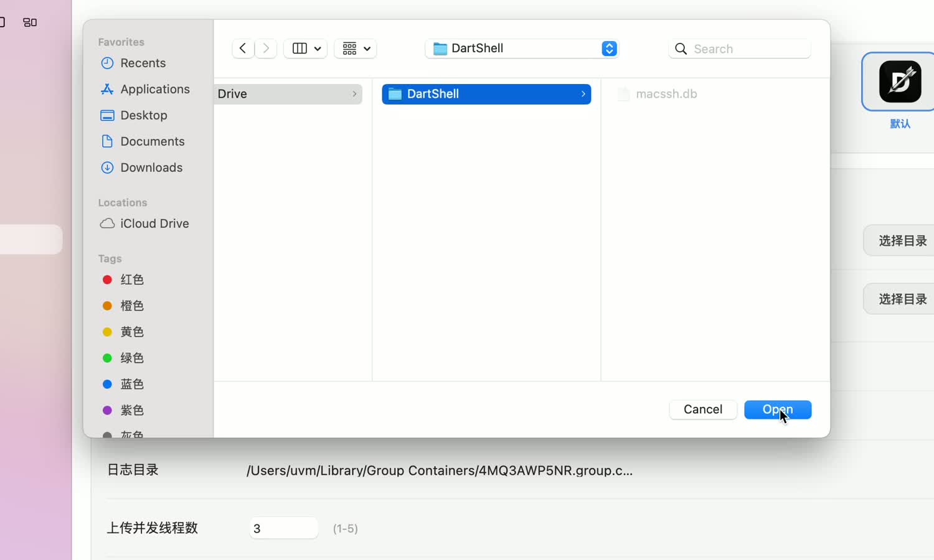The width and height of the screenshot is (934, 560).
Task: Click the magnifying glass search icon
Action: point(681,49)
